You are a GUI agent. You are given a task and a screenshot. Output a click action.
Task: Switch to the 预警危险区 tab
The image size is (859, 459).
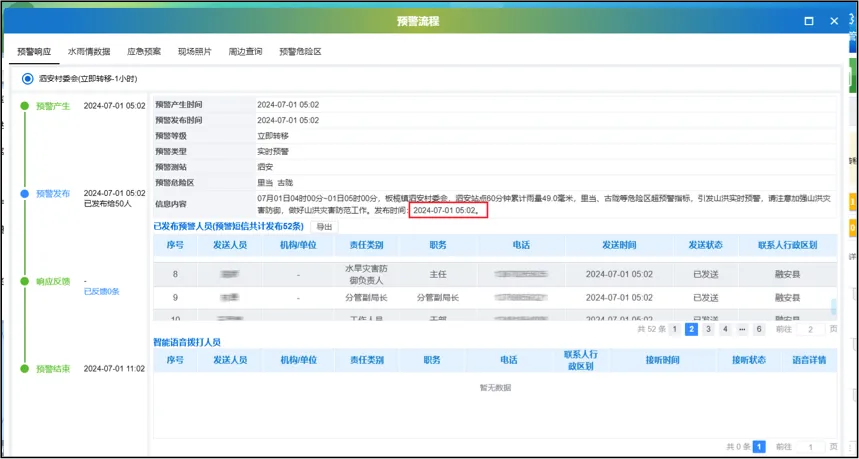300,51
